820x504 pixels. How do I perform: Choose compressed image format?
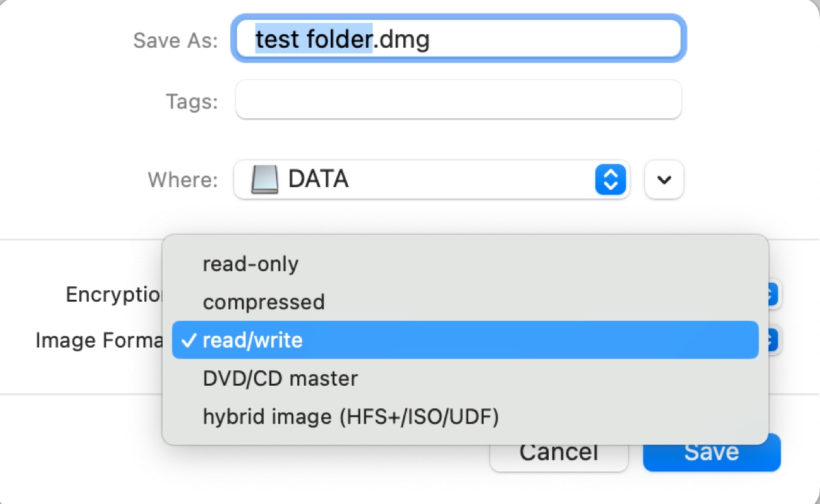click(263, 302)
